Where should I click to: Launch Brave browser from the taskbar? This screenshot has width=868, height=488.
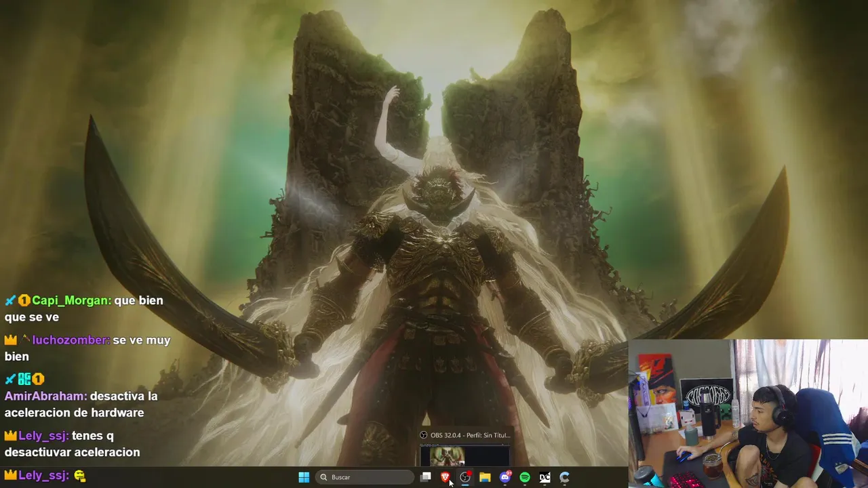(x=446, y=477)
